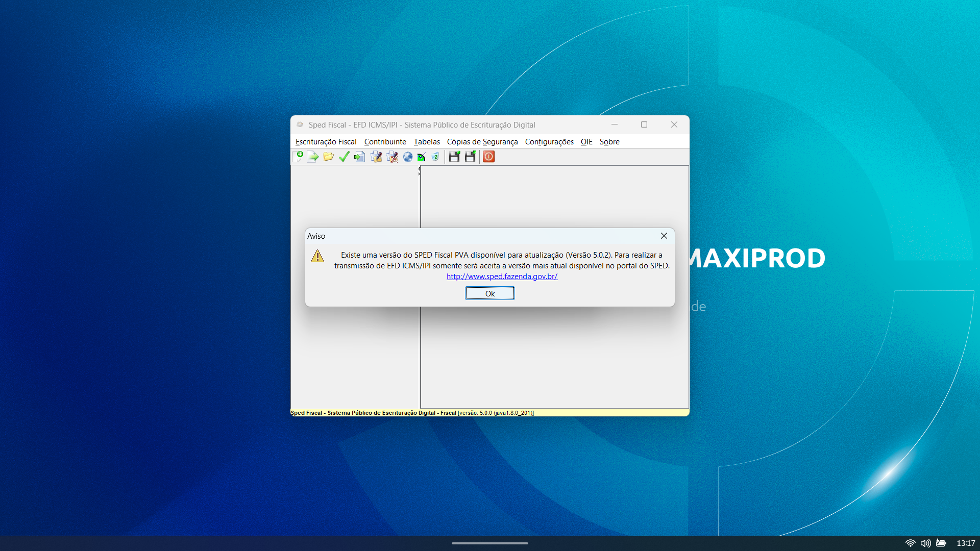Open the Contribuinte menu
The height and width of the screenshot is (551, 980).
(x=385, y=142)
